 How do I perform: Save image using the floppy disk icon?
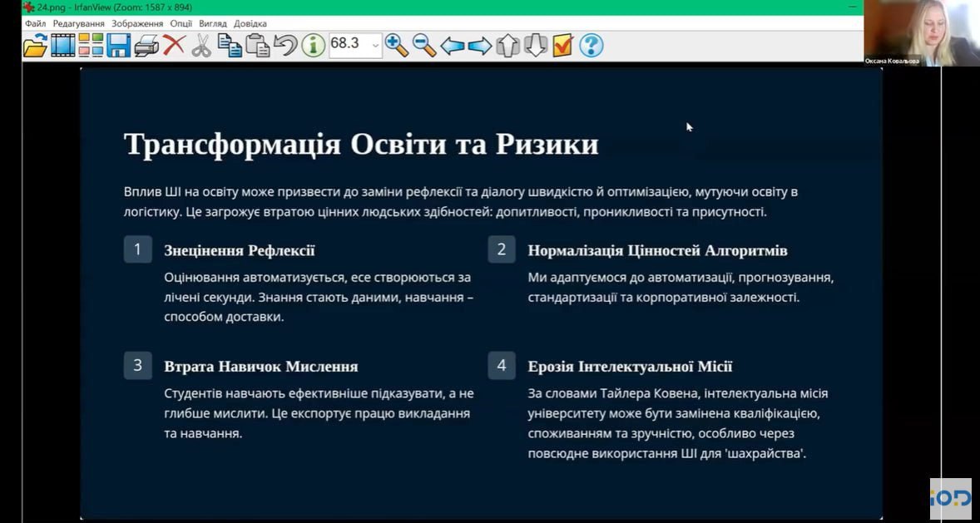[x=118, y=45]
